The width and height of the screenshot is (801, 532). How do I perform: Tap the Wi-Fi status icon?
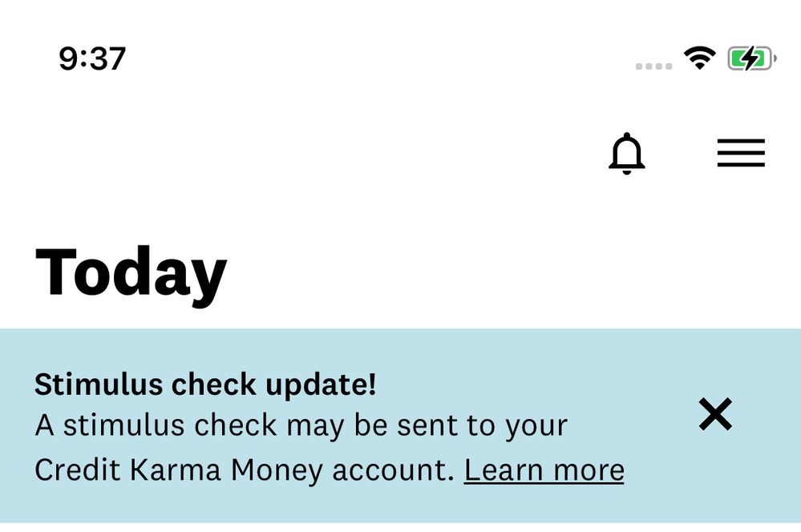[699, 58]
